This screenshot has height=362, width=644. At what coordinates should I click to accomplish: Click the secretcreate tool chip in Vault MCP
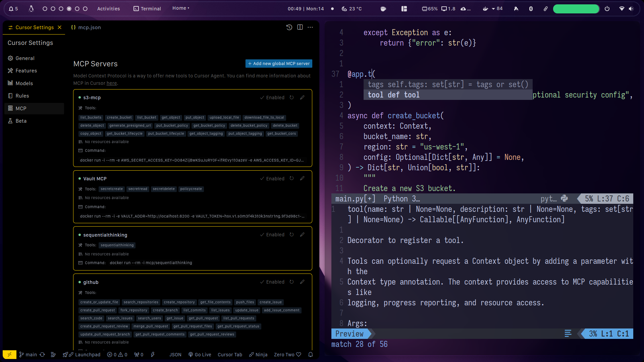[112, 189]
